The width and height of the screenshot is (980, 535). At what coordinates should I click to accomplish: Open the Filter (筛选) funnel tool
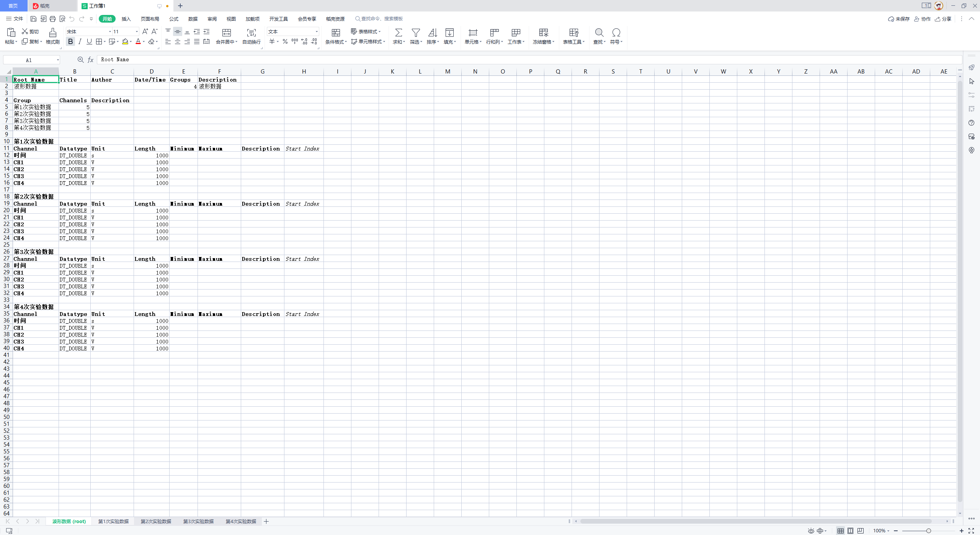point(415,33)
